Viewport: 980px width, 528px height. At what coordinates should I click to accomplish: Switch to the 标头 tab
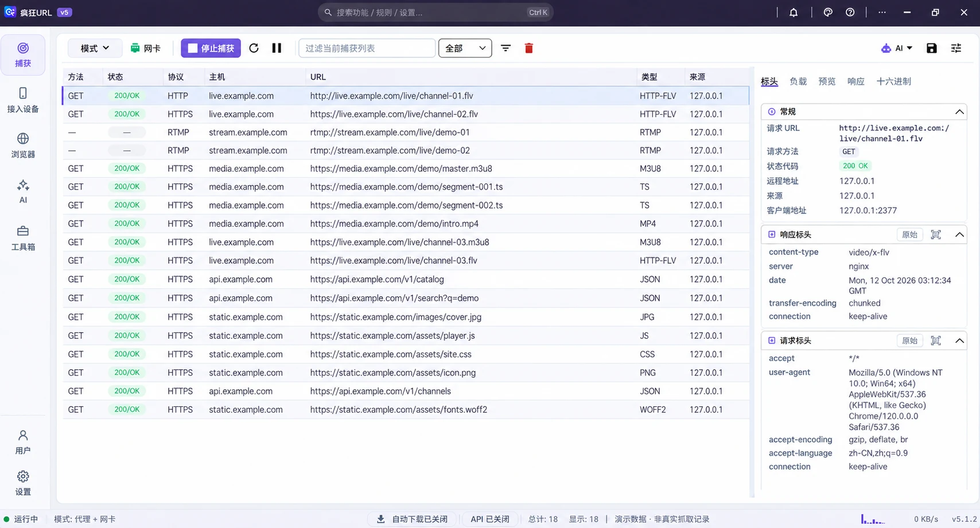click(x=769, y=81)
